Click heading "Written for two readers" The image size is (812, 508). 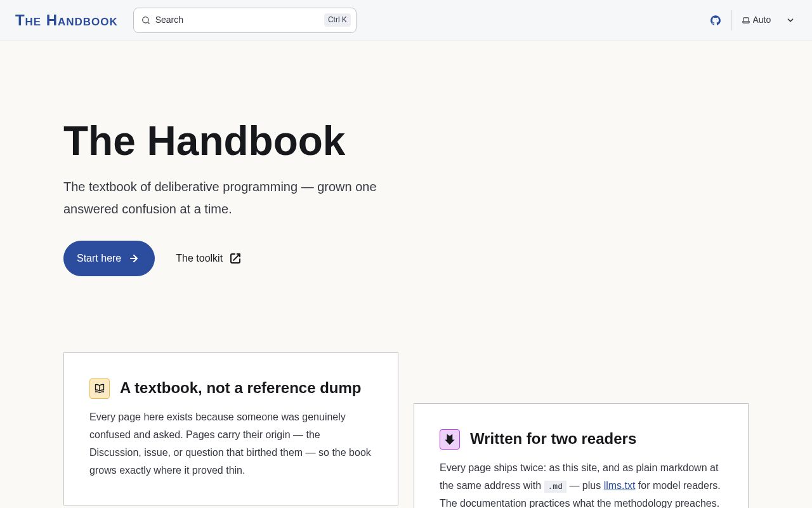click(x=553, y=439)
